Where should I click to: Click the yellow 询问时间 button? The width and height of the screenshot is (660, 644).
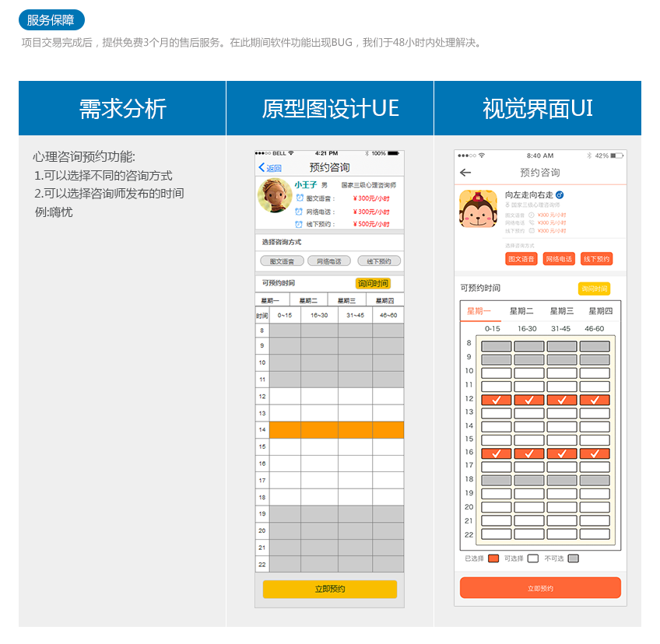(x=374, y=283)
